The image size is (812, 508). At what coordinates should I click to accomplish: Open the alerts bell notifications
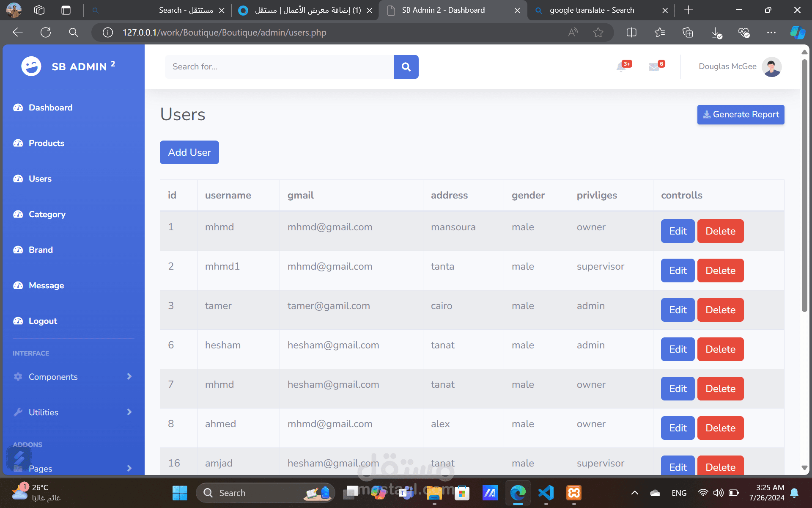pyautogui.click(x=621, y=66)
